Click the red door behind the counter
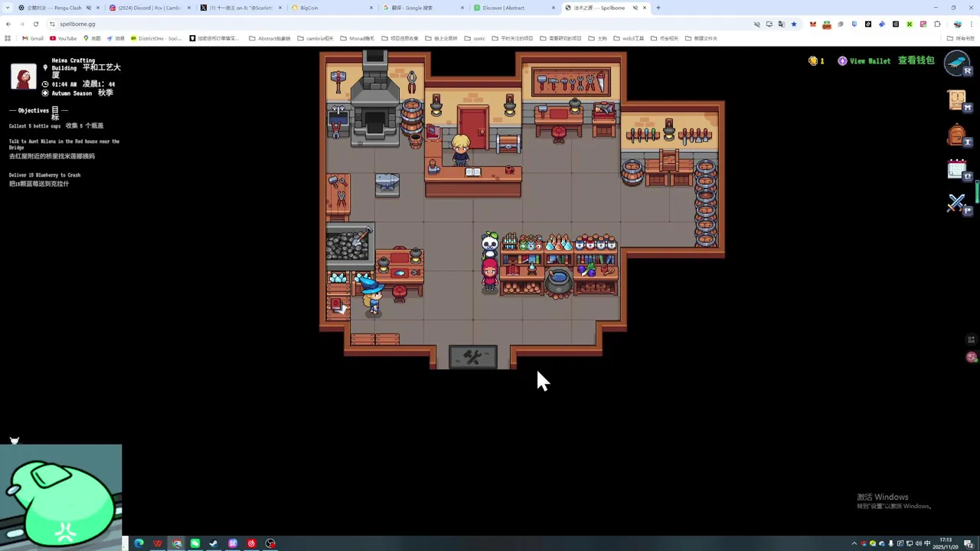The width and height of the screenshot is (980, 551). [473, 128]
